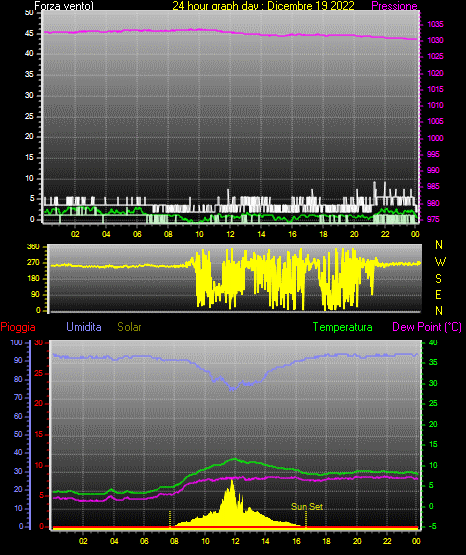Click the 22 hour tick on bottom chart

pos(387,541)
